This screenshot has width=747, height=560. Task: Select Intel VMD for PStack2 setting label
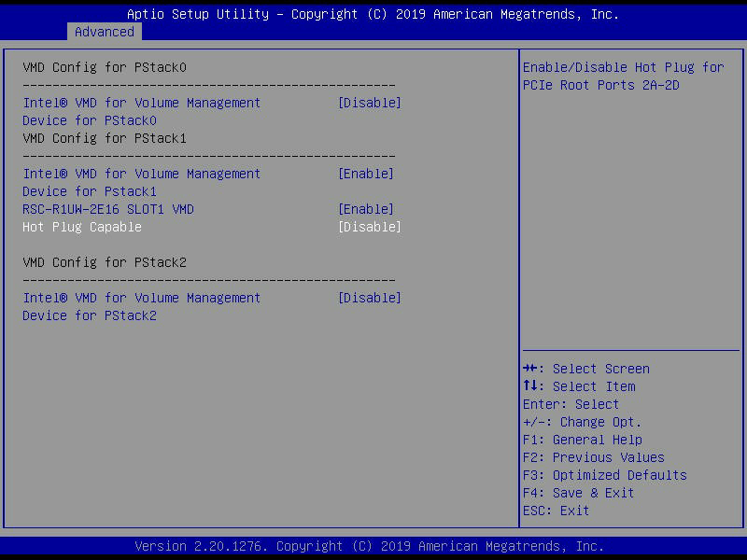142,307
